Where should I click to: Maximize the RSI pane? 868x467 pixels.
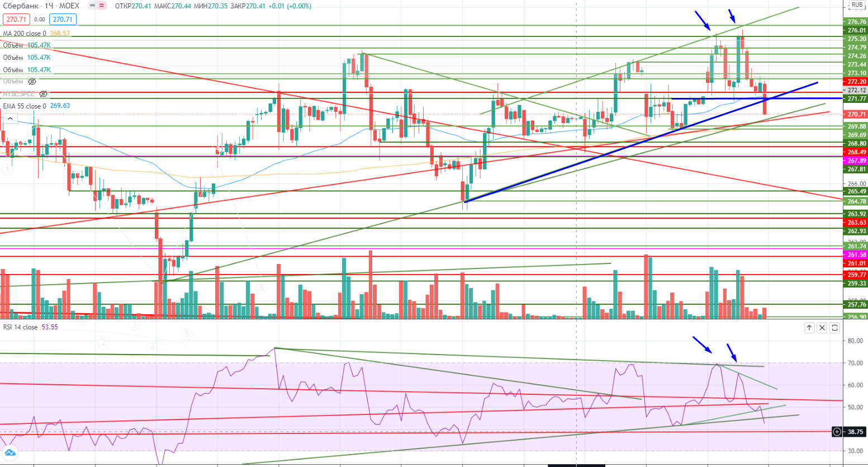pyautogui.click(x=835, y=328)
